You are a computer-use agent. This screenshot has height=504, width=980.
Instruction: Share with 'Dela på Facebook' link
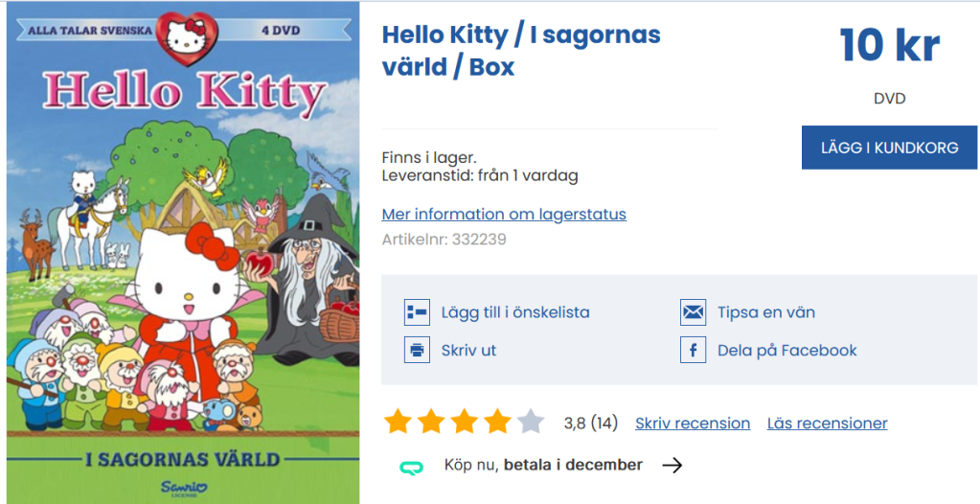(787, 350)
